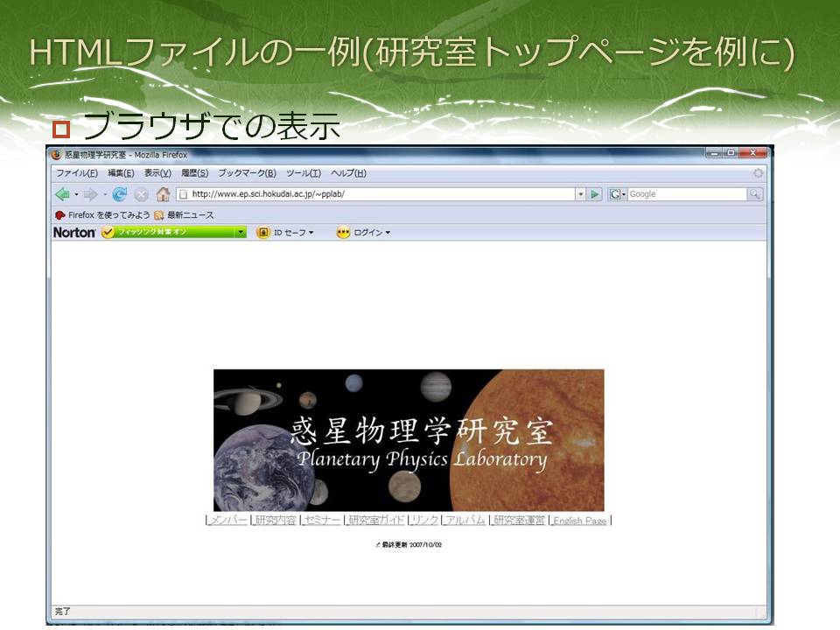The image size is (840, 630).
Task: Open the 履歴(S) menu
Action: (194, 173)
